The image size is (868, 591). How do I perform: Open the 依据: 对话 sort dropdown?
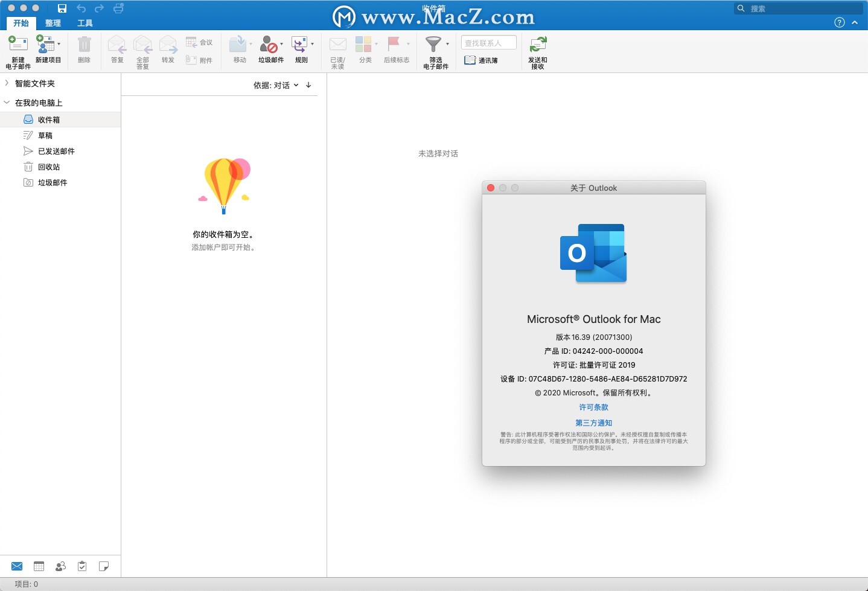[x=276, y=85]
